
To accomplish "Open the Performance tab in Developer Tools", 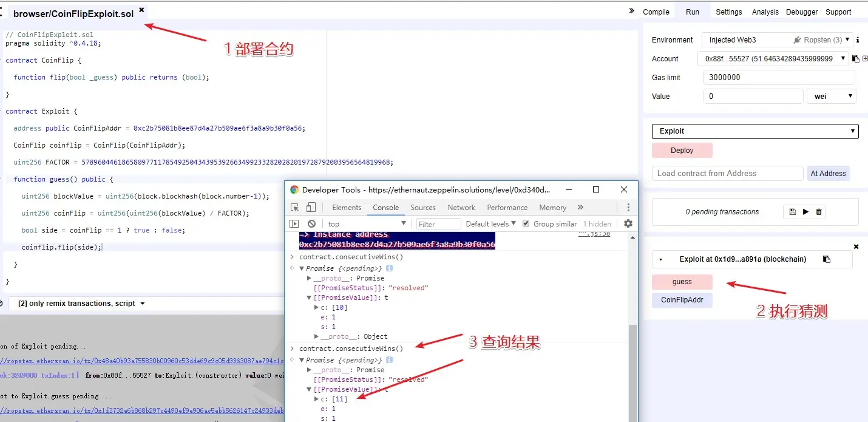I will click(x=507, y=208).
